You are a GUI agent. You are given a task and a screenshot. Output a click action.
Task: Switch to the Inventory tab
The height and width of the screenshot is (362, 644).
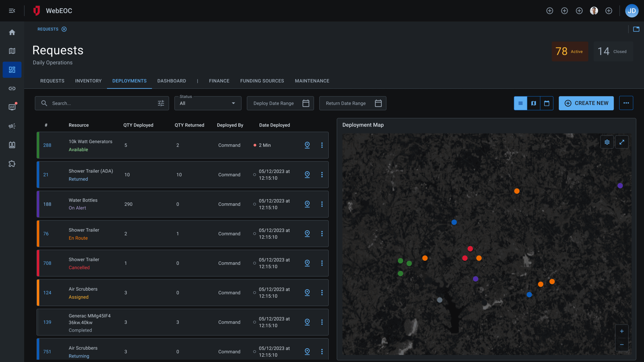click(x=88, y=81)
